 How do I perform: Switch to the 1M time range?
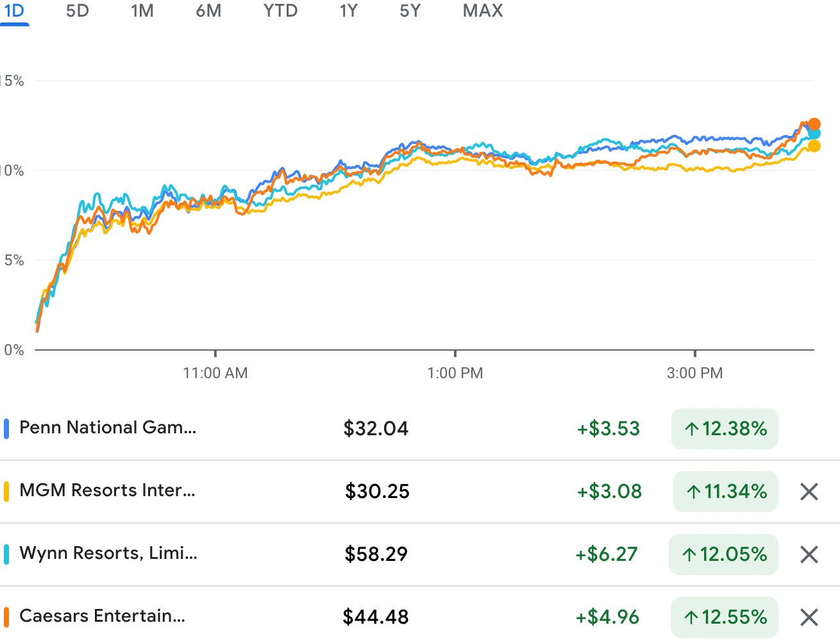click(142, 11)
